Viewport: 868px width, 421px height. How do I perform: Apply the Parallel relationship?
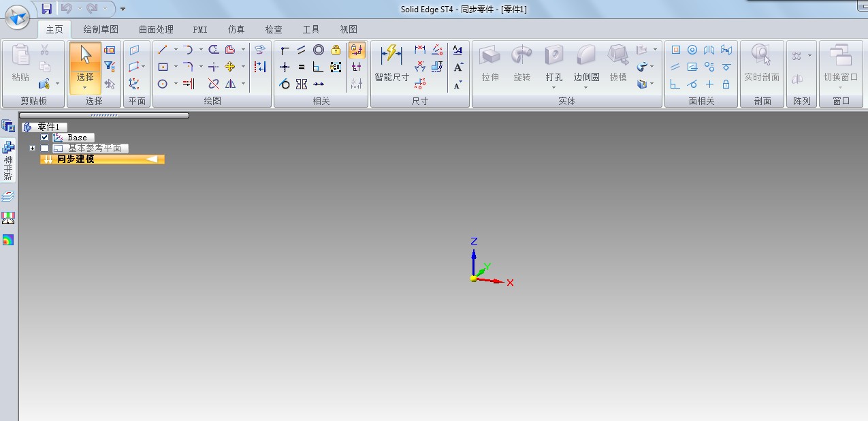coord(302,50)
